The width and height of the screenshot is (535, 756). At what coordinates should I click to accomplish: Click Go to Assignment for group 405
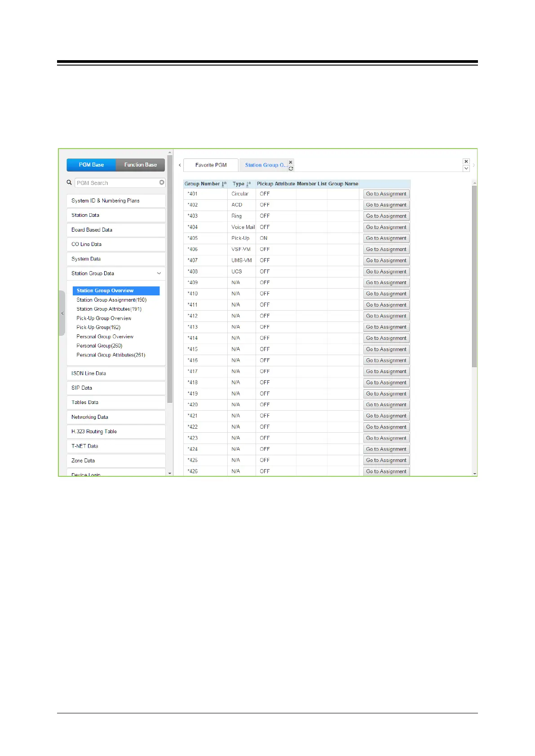coord(386,238)
